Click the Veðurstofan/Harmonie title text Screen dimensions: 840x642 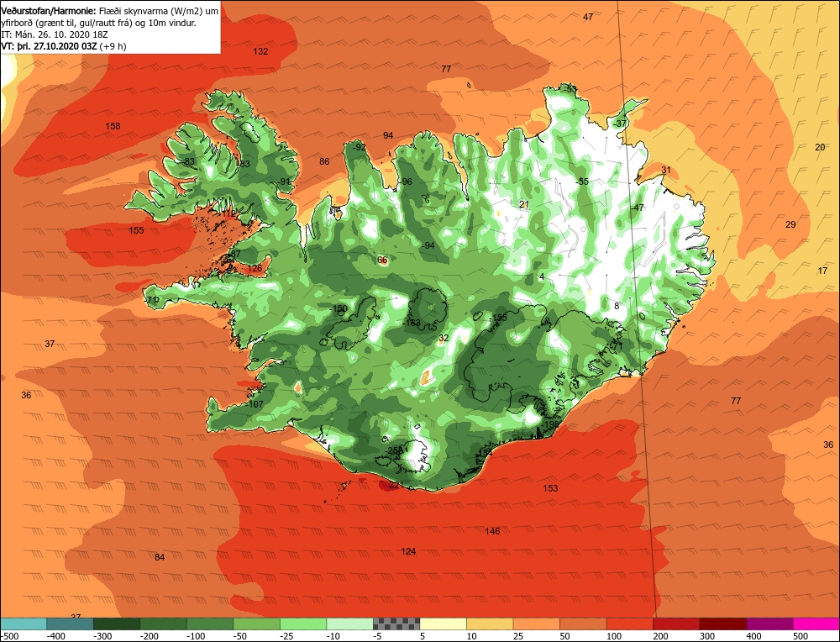click(49, 11)
